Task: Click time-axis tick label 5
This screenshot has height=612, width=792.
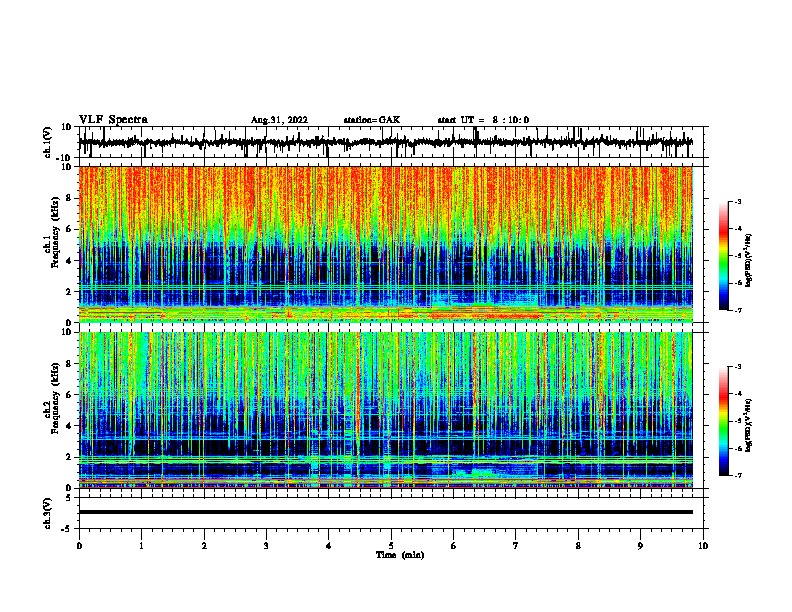Action: pyautogui.click(x=391, y=546)
